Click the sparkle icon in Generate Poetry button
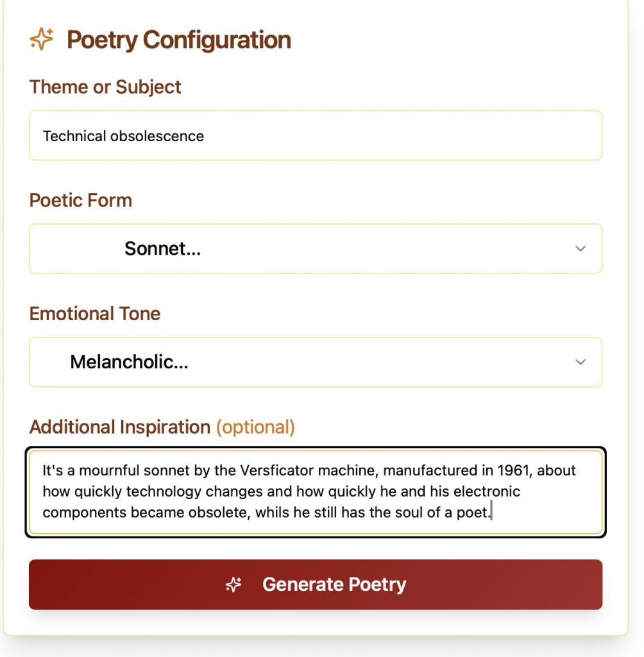Screen dimensions: 644x657 coord(233,584)
